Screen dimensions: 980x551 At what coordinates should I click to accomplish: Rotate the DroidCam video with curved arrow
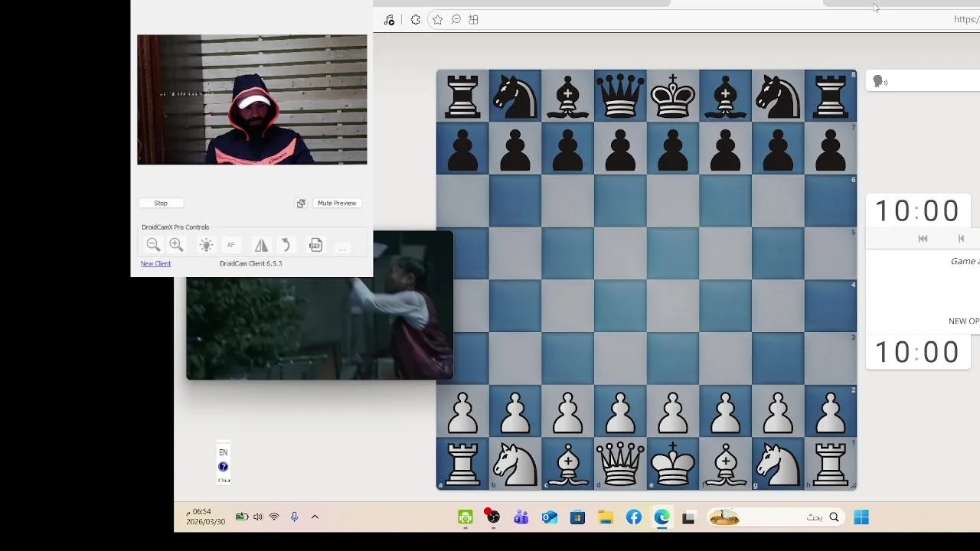click(x=285, y=245)
